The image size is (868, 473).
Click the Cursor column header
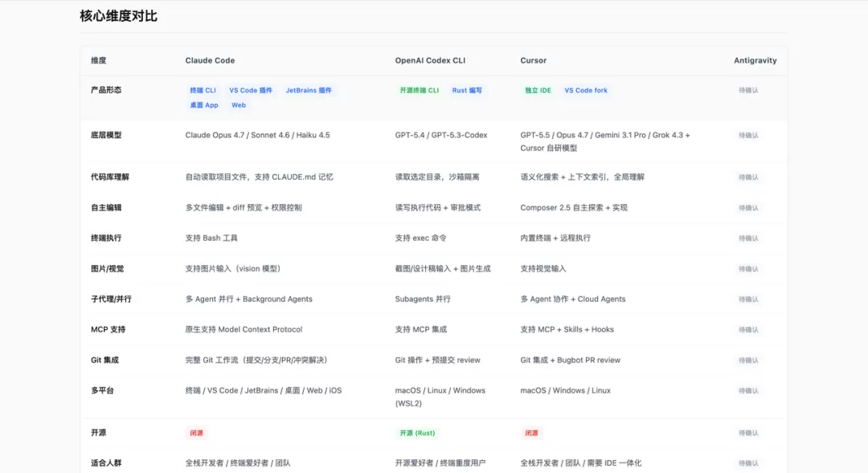coord(533,60)
